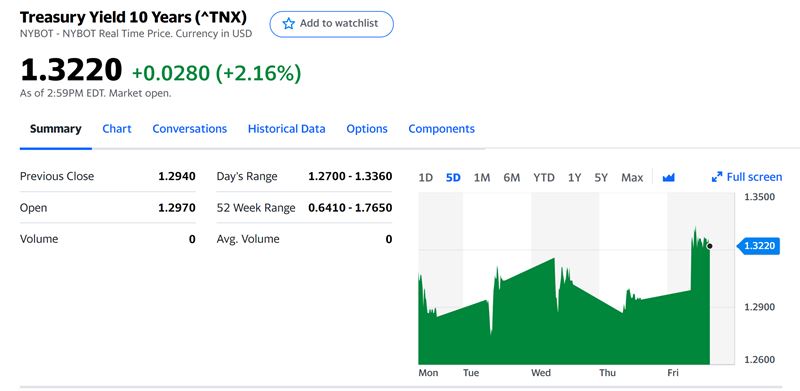Open the Historical Data tab
Viewport: 800px width, 391px height.
click(x=286, y=129)
